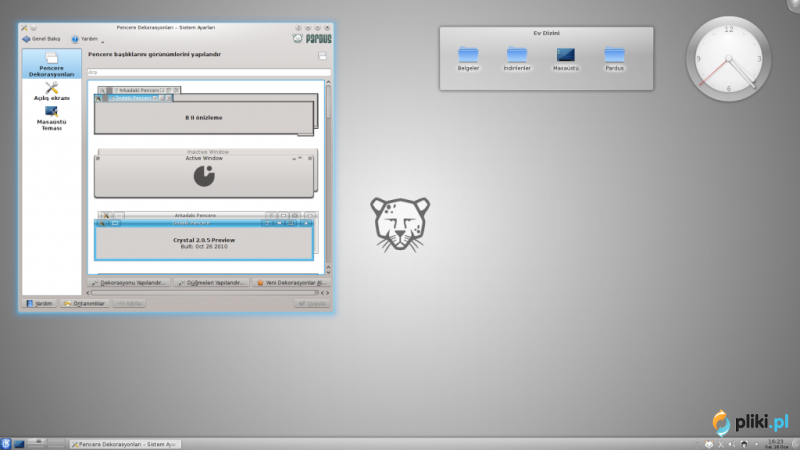Click Yeni Dekorasyonlar Al button

(x=291, y=283)
